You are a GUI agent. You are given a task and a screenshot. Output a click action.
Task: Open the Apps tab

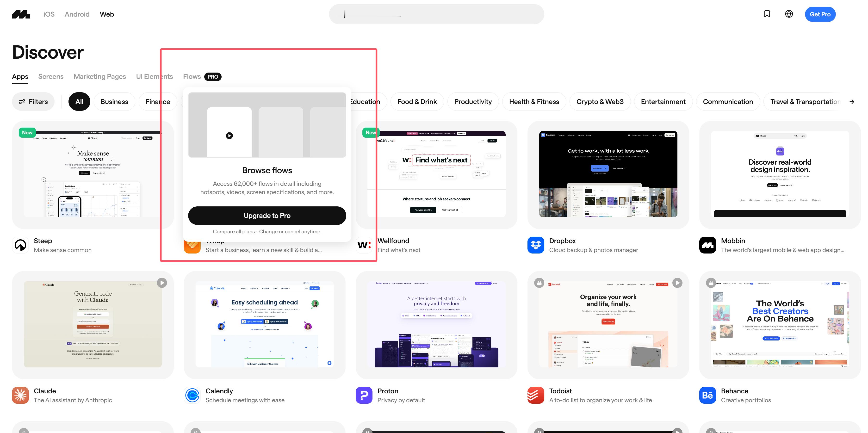pyautogui.click(x=20, y=76)
